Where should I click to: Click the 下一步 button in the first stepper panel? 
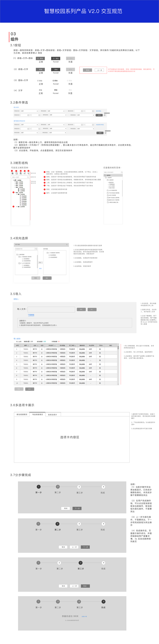[x=77, y=509]
